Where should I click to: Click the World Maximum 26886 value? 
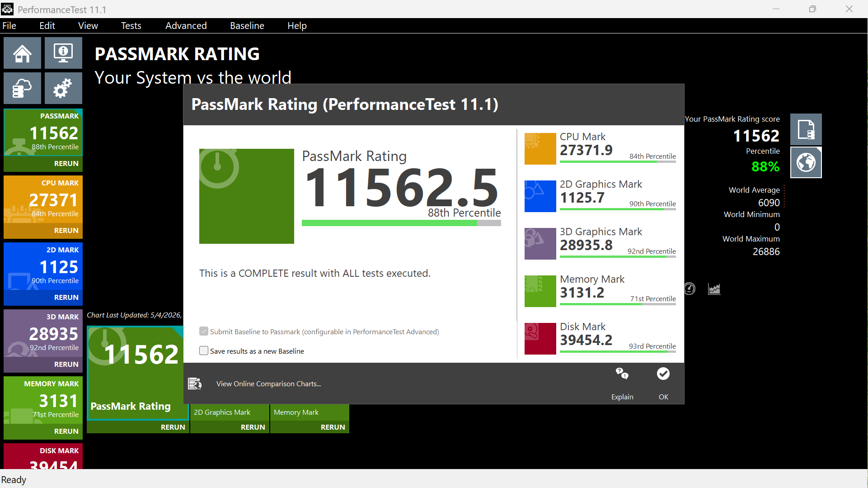tap(766, 251)
